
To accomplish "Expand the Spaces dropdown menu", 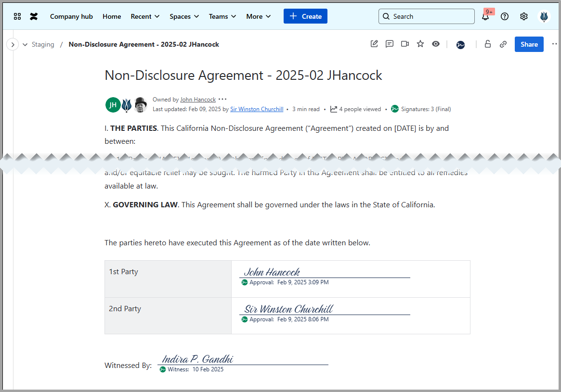I will [184, 16].
